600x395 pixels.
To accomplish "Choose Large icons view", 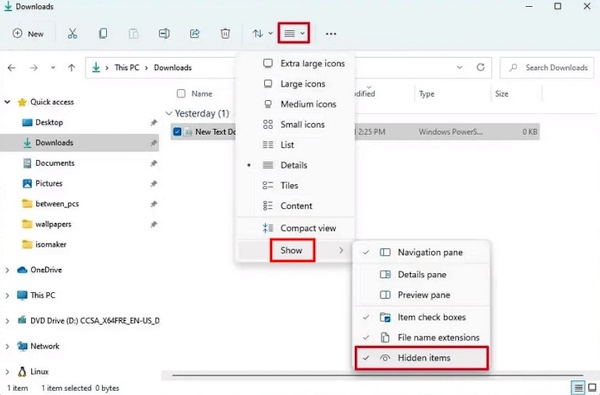I will 296,83.
